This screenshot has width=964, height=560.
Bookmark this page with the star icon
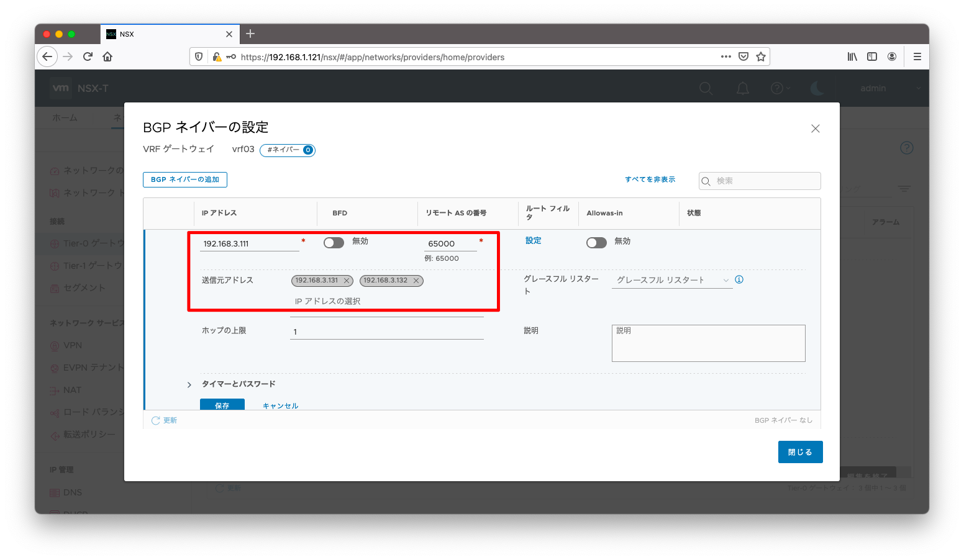coord(761,56)
